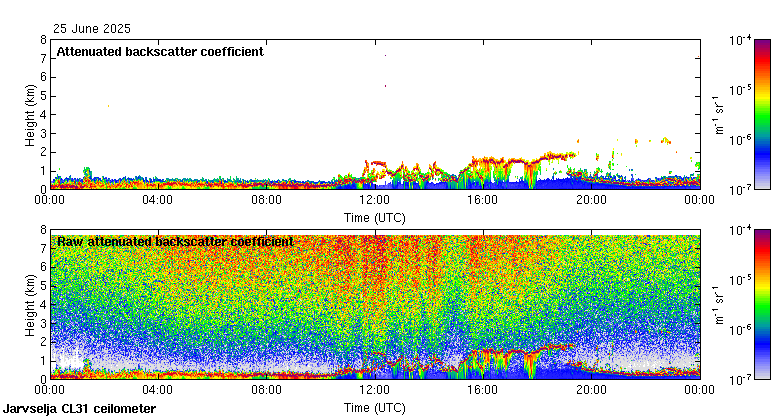Click "Time (UTC)" under the raw backscatter plot

[x=375, y=408]
